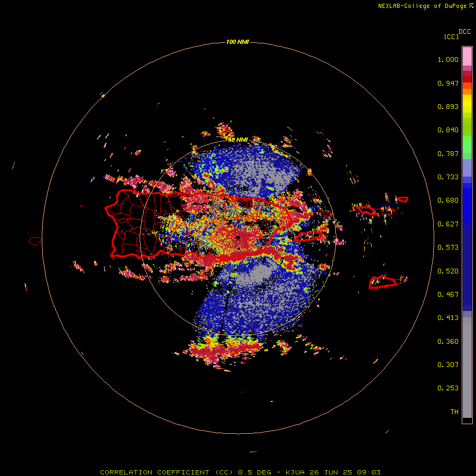Click the 0.573 value on the color scale
Image resolution: width=476 pixels, height=476 pixels.
448,248
